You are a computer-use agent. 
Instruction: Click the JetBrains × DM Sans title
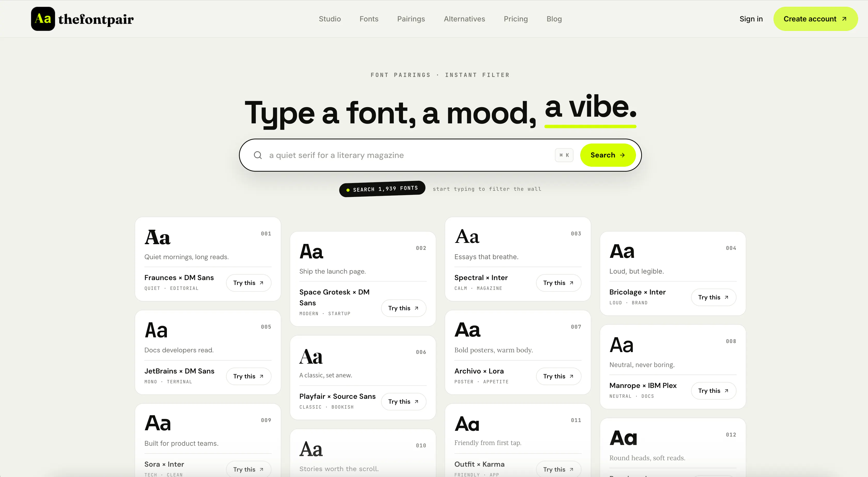tap(179, 371)
